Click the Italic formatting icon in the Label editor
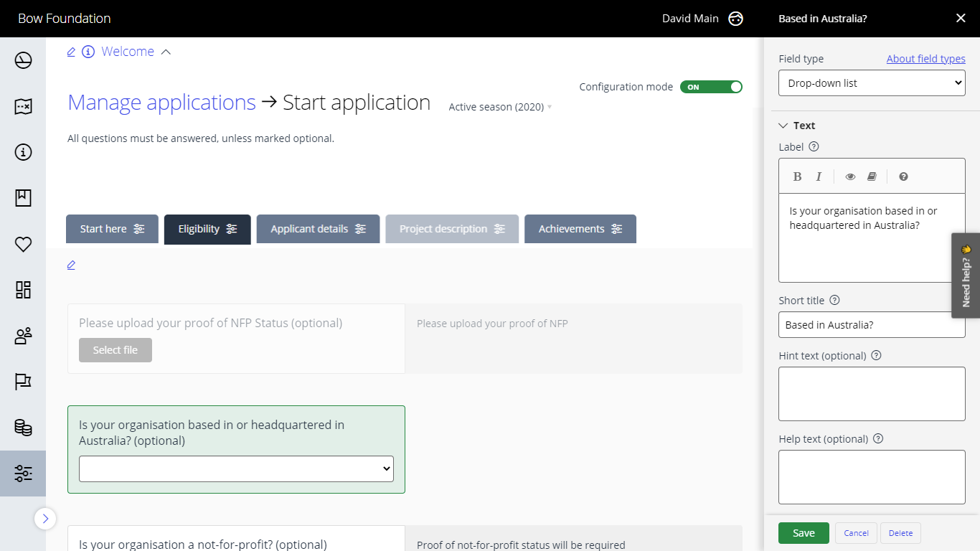This screenshot has height=551, width=980. [819, 176]
